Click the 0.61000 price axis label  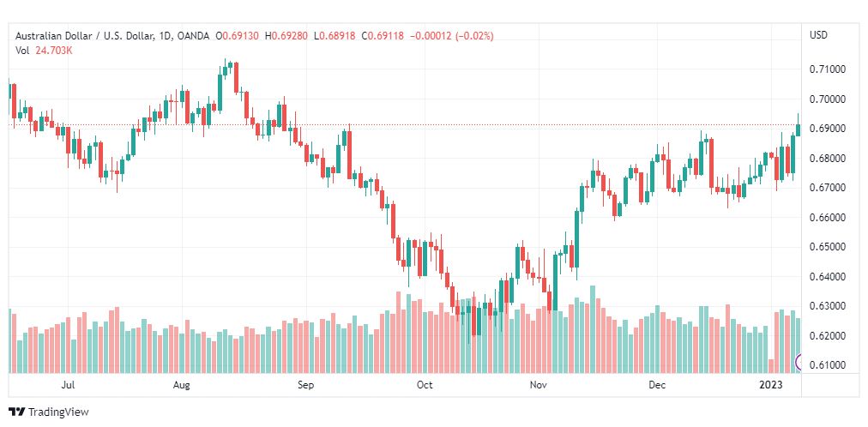pos(829,365)
